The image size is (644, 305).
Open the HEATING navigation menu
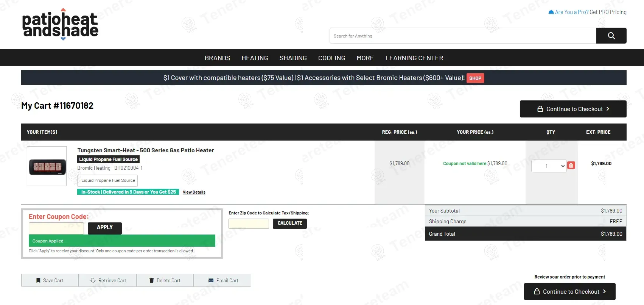(x=255, y=58)
